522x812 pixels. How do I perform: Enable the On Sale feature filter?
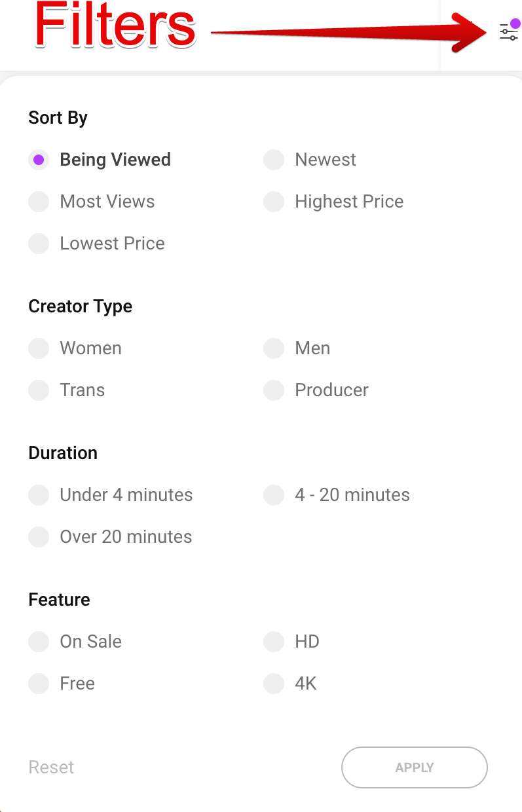point(39,642)
